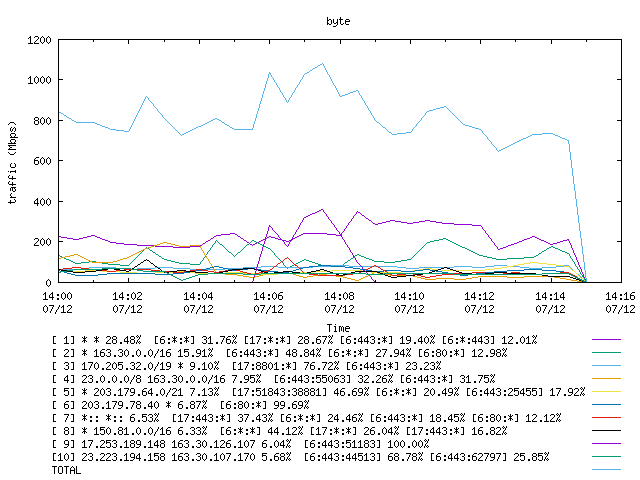Click the x-axis time label 14:14
The image size is (640, 480).
coord(550,296)
